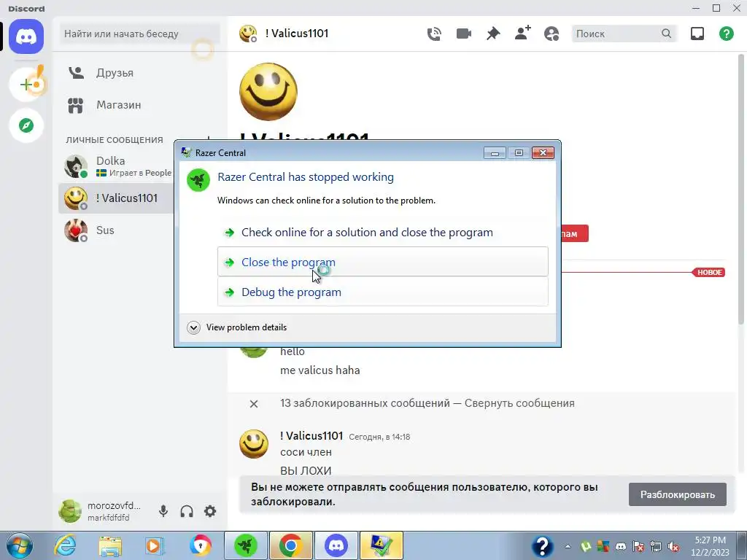
Task: Open Internet Explorer from taskbar
Action: [x=65, y=545]
